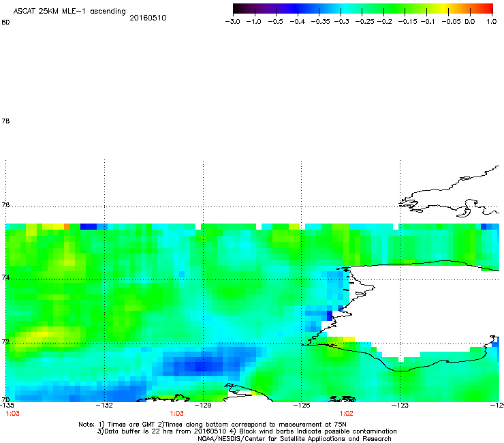Click the "-123" longitude axis label
The height and width of the screenshot is (443, 504).
[400, 406]
